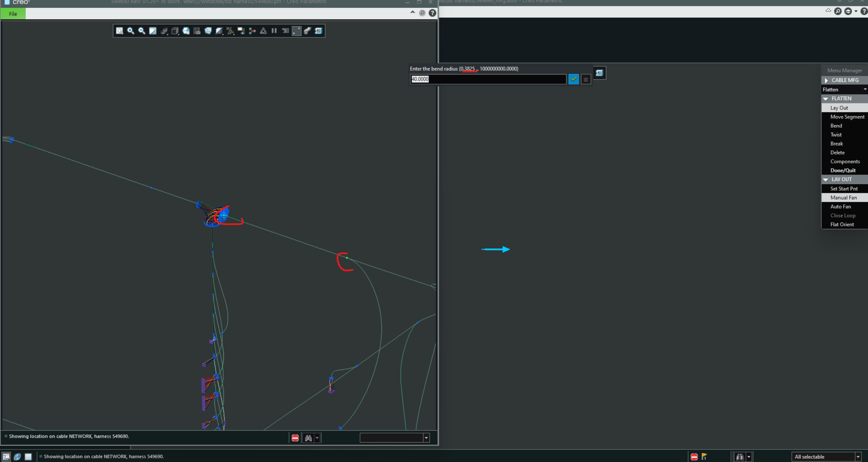Open the Find tool binoculars icon
868x462 pixels.
pyautogui.click(x=308, y=438)
